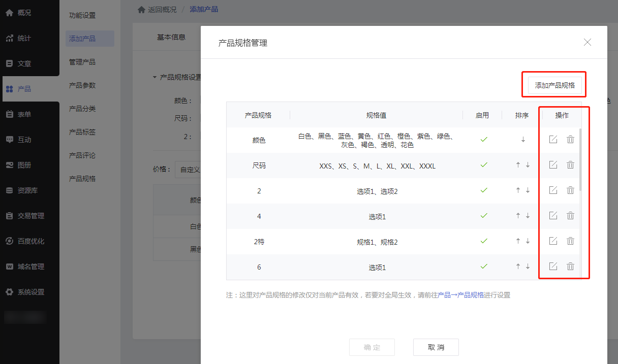Edit the 2特 specification row
This screenshot has width=618, height=364.
[553, 241]
